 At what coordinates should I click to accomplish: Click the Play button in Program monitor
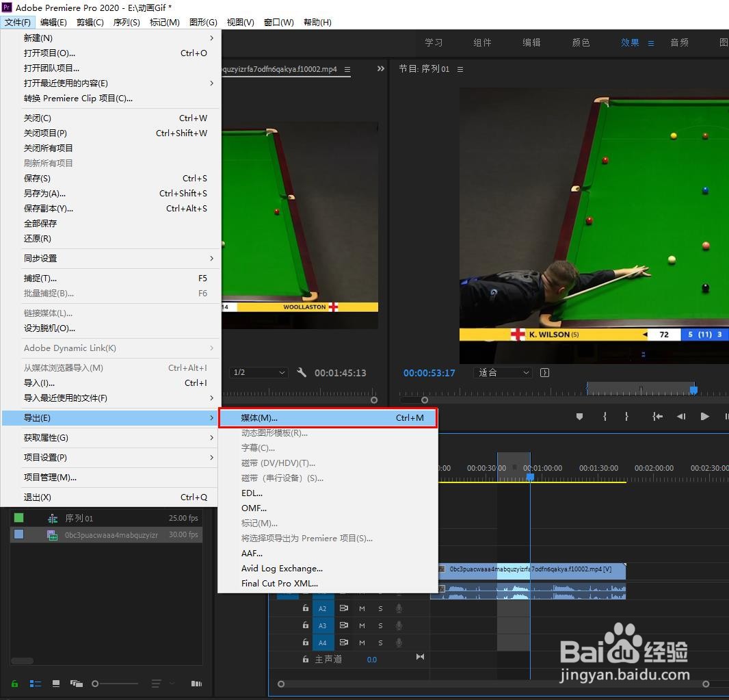click(704, 416)
